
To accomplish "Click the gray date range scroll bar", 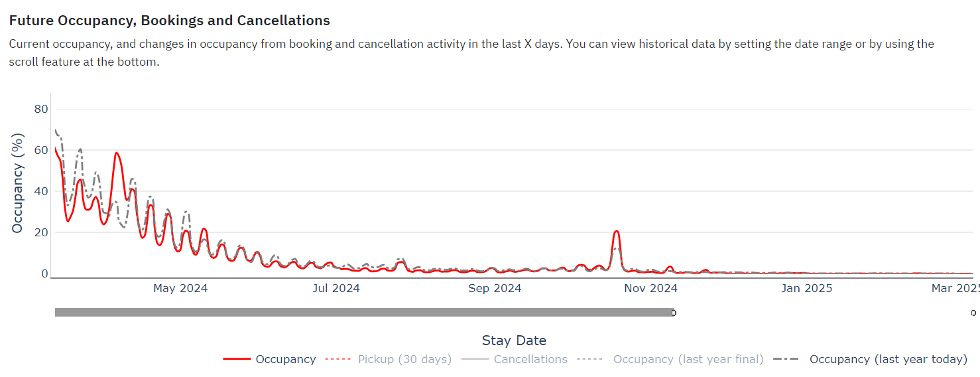I will [364, 312].
